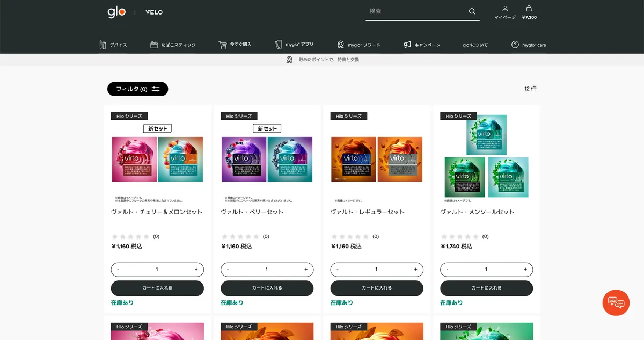Open the glo について menu
This screenshot has height=340, width=644.
(x=475, y=45)
